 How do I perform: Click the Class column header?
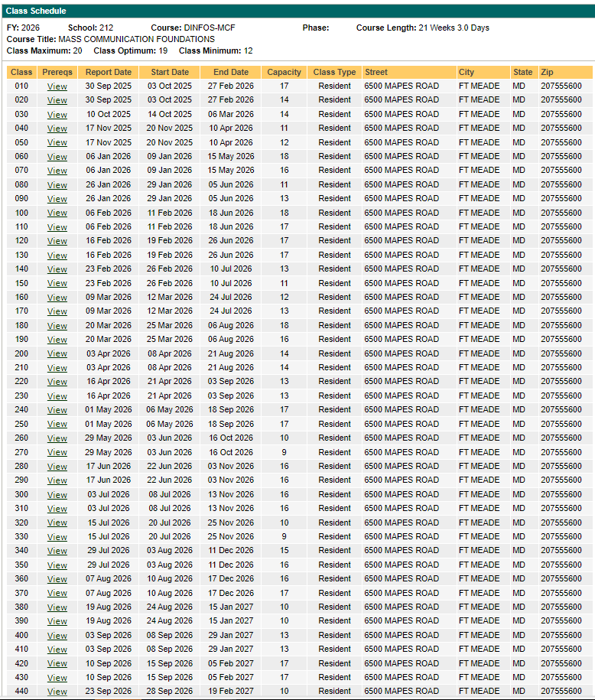(x=21, y=73)
